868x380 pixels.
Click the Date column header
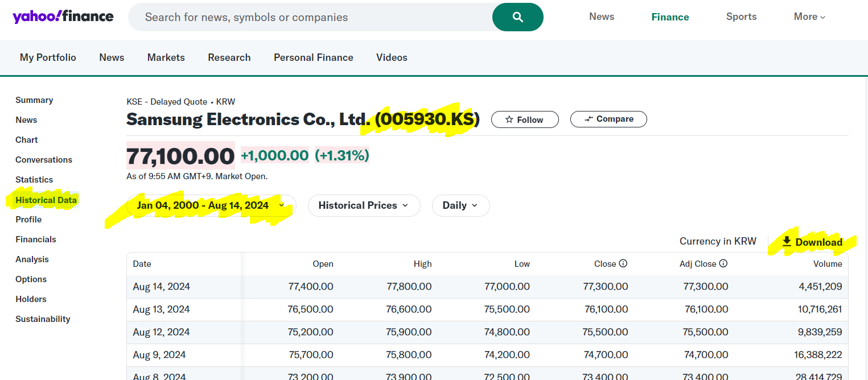click(142, 264)
